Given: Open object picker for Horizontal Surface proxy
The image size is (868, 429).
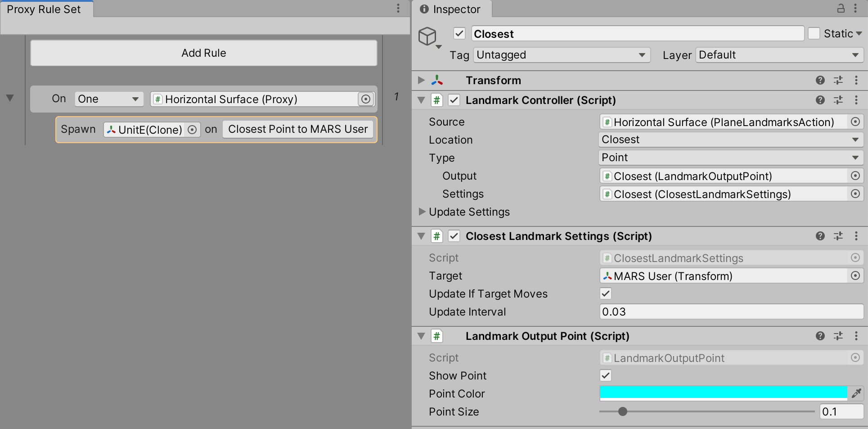Looking at the screenshot, I should pyautogui.click(x=366, y=99).
